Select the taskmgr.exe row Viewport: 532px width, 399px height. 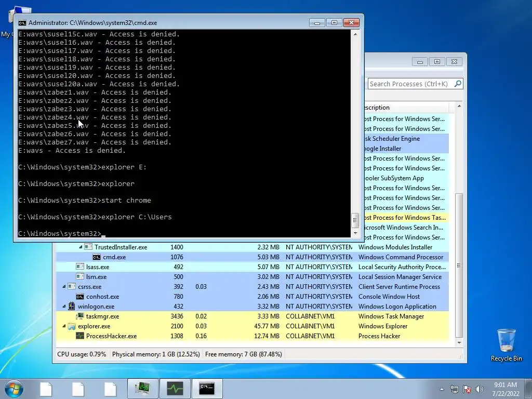(252, 316)
